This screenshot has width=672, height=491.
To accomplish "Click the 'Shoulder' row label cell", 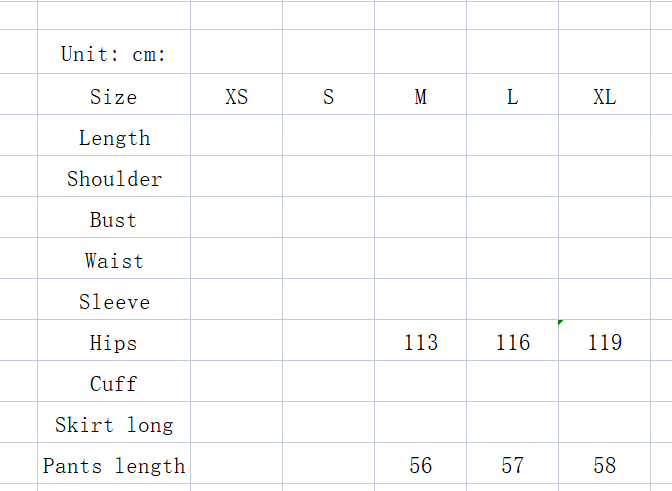I will [x=114, y=179].
